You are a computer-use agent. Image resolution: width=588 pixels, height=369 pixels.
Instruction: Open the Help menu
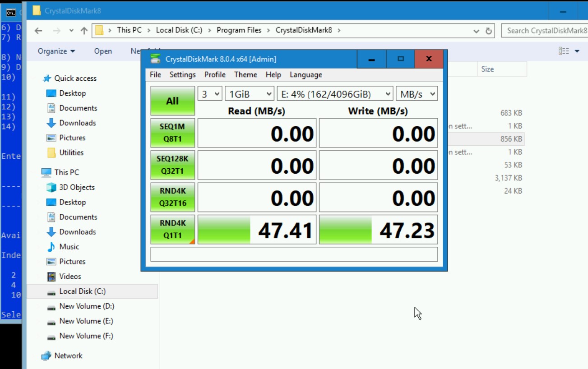[273, 75]
